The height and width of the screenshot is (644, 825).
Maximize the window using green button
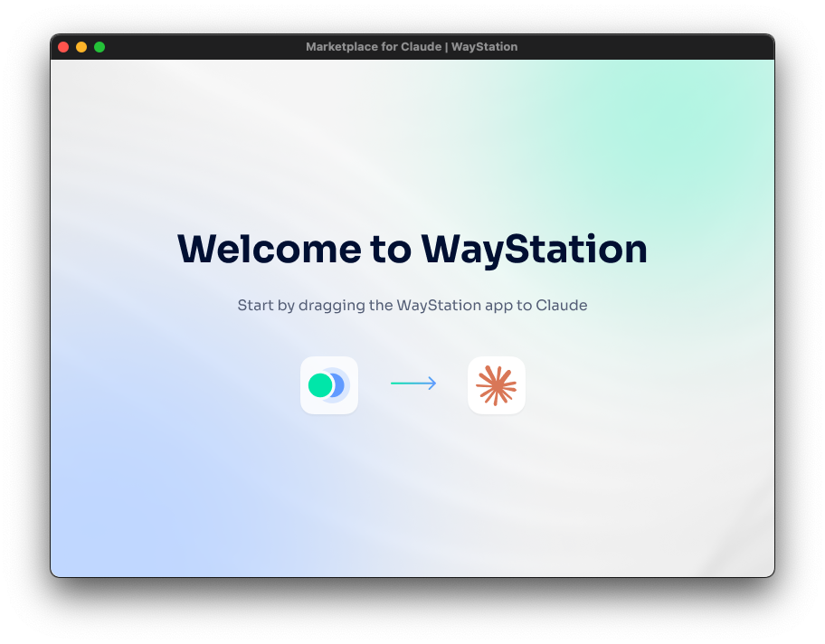pyautogui.click(x=100, y=47)
